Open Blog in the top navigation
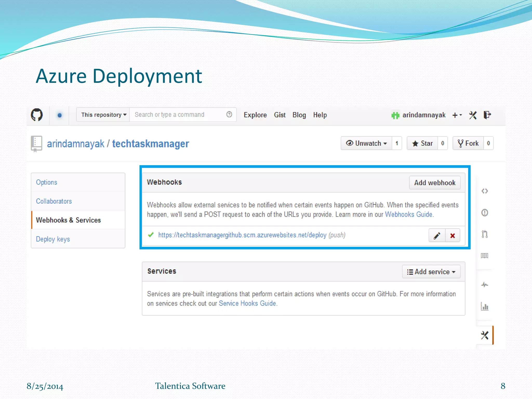532x399 pixels. 299,115
